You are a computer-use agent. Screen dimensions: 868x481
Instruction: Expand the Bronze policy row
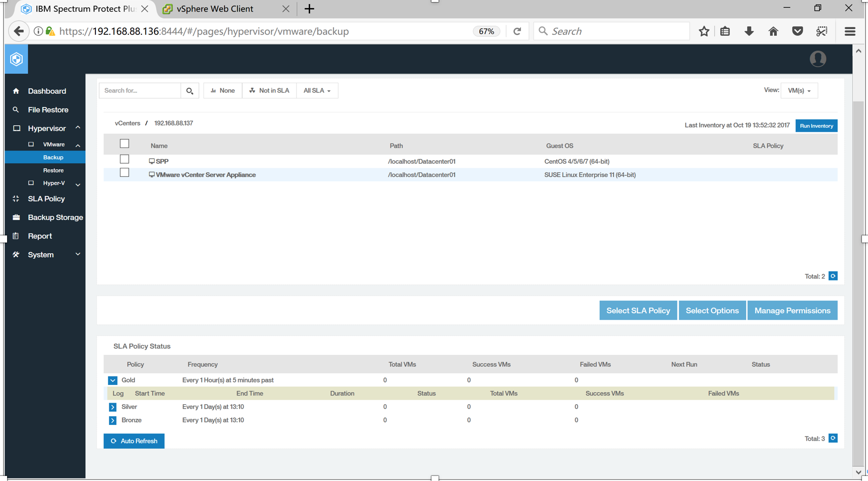[113, 420]
